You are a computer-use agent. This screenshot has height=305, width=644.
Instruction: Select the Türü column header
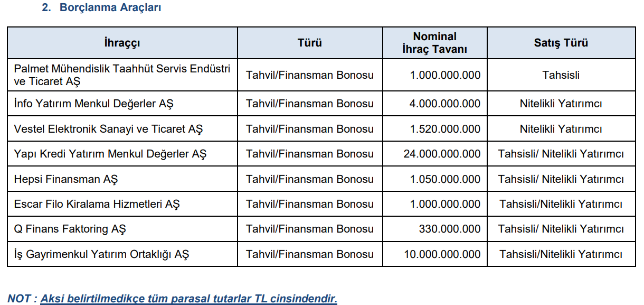309,43
